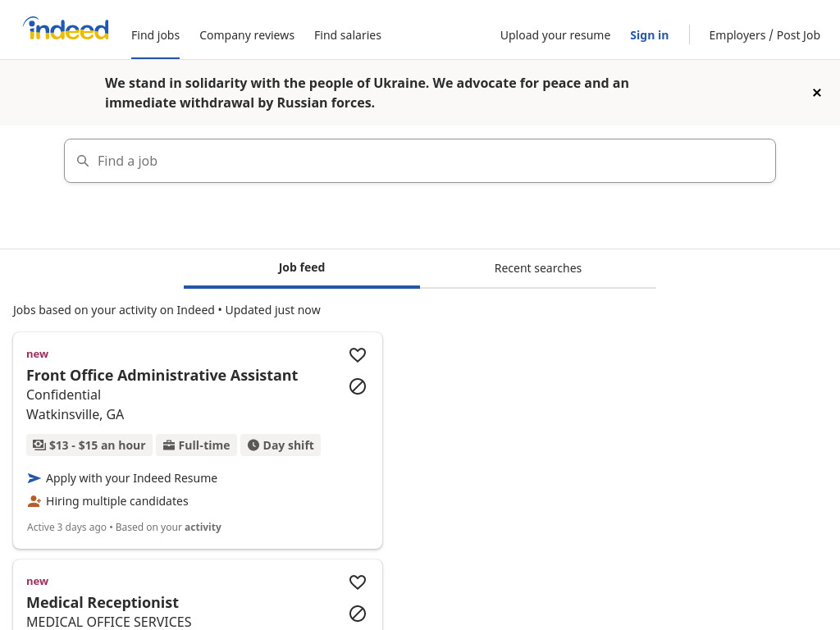Click 'new' label on Front Office card
Image resolution: width=840 pixels, height=630 pixels.
click(x=38, y=354)
